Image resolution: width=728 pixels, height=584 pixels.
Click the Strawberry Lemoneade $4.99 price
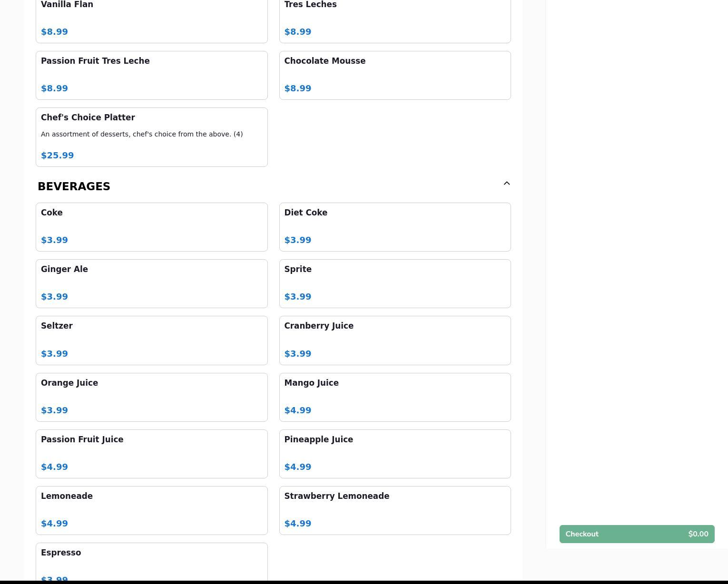(298, 524)
